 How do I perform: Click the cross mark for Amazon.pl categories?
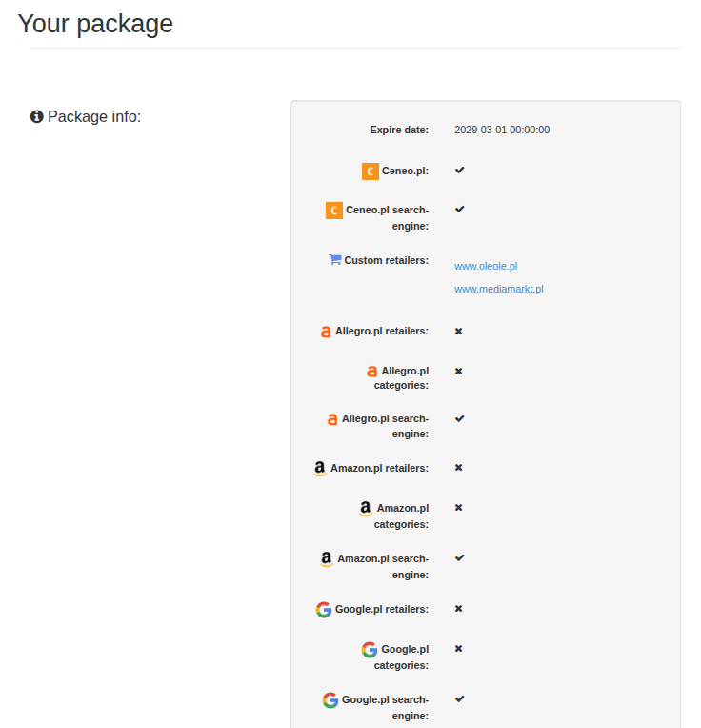click(x=458, y=508)
